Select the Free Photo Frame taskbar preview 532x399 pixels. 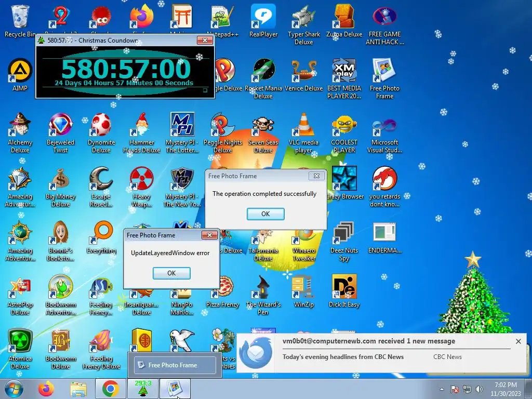point(175,365)
